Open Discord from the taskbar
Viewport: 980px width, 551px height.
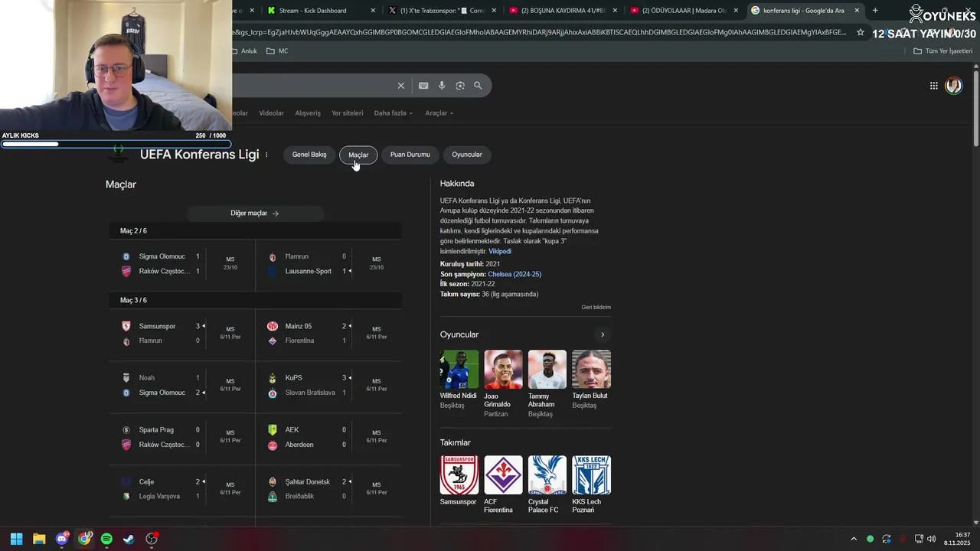coord(62,539)
